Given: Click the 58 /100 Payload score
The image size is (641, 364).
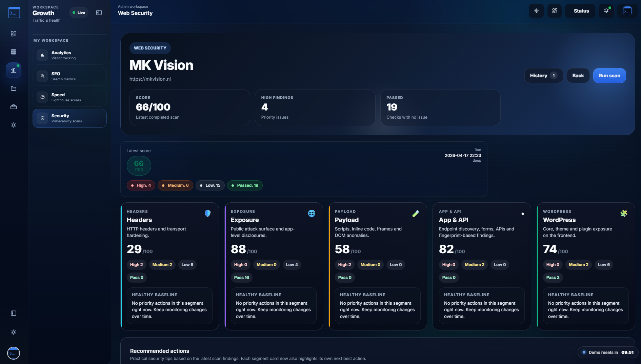Looking at the screenshot, I should tap(348, 249).
